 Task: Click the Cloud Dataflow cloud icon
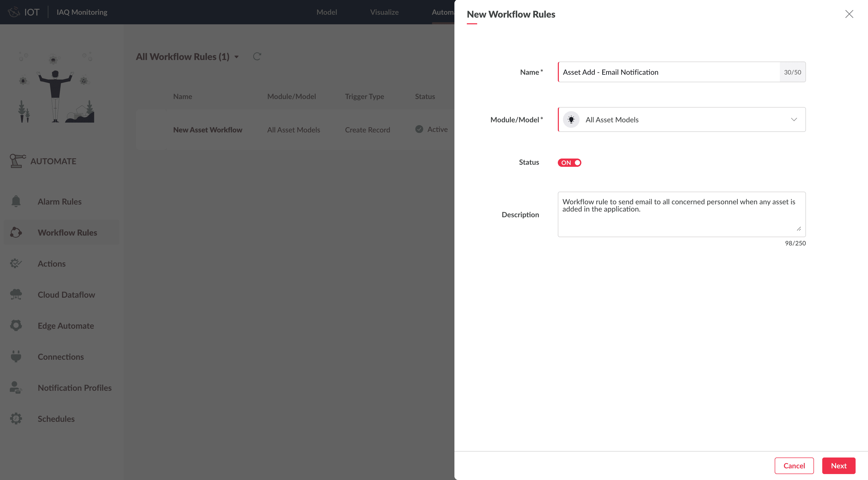(16, 294)
